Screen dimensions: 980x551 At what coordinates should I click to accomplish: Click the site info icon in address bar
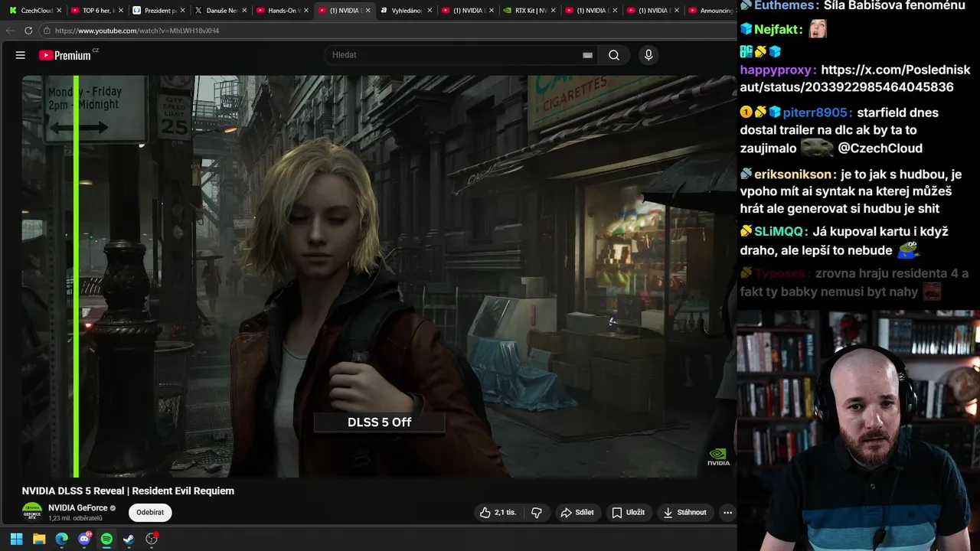47,31
